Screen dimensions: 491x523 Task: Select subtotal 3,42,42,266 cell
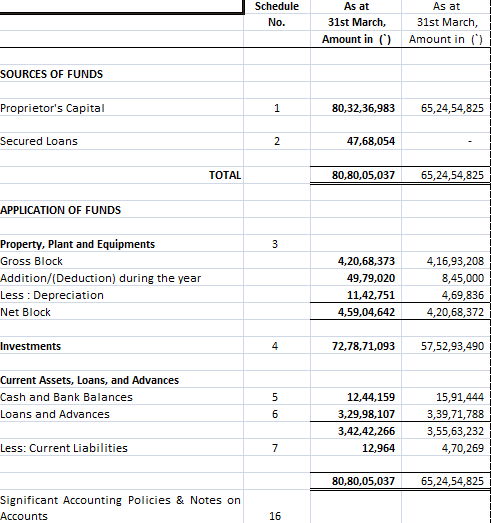pos(356,431)
